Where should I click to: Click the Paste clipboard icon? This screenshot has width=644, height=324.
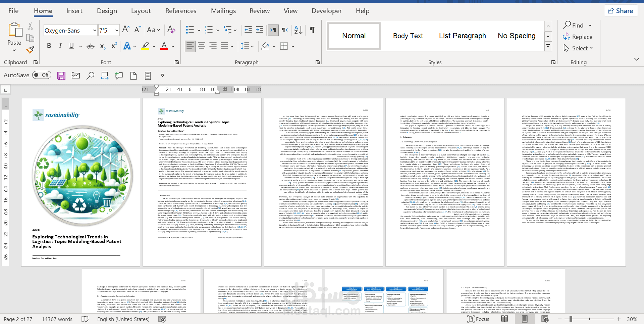[x=15, y=30]
